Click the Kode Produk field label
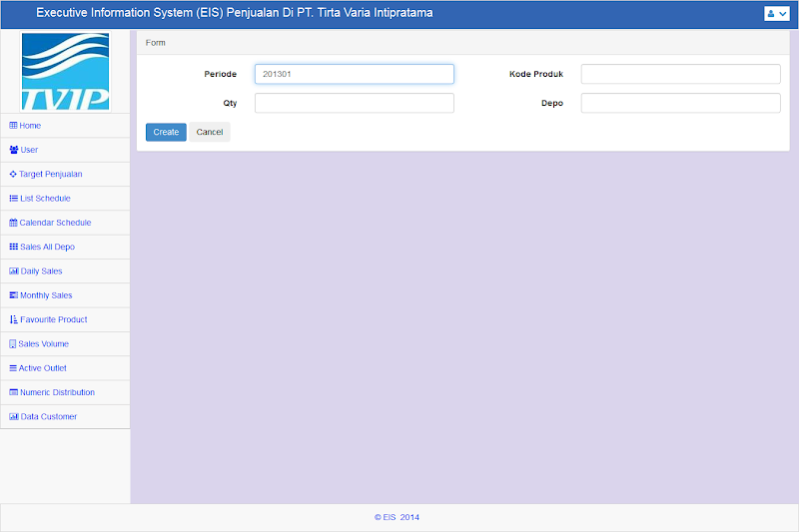This screenshot has height=532, width=799. [536, 74]
